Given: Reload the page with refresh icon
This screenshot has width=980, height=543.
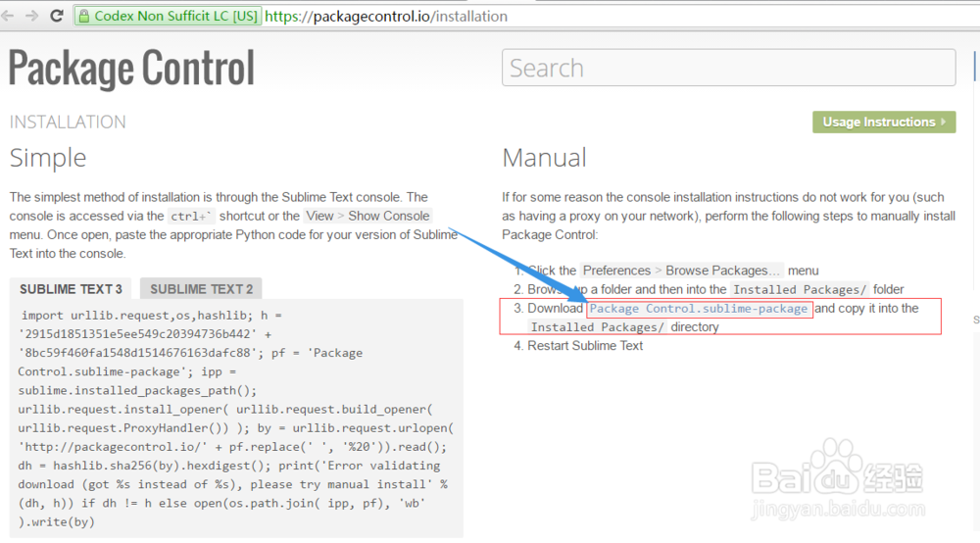Looking at the screenshot, I should (x=57, y=16).
